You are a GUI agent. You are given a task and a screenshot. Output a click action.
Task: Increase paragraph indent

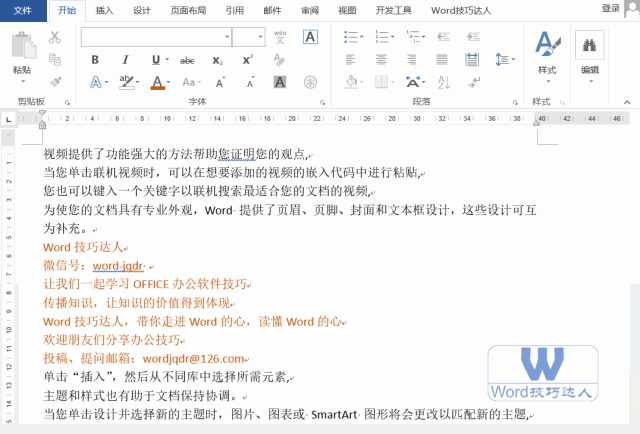tap(473, 37)
